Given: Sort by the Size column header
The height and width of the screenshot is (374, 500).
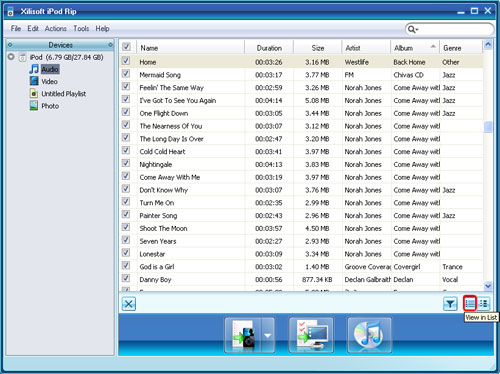Looking at the screenshot, I should coord(318,48).
